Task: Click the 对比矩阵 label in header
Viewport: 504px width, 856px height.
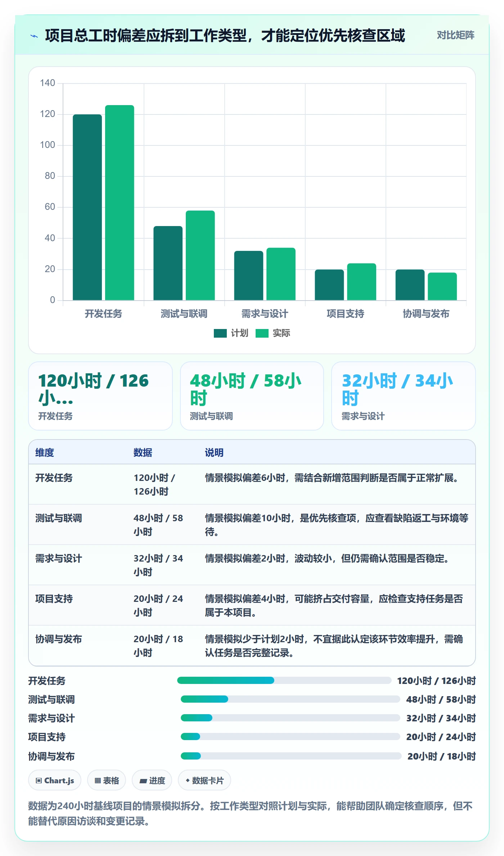Action: [x=455, y=35]
